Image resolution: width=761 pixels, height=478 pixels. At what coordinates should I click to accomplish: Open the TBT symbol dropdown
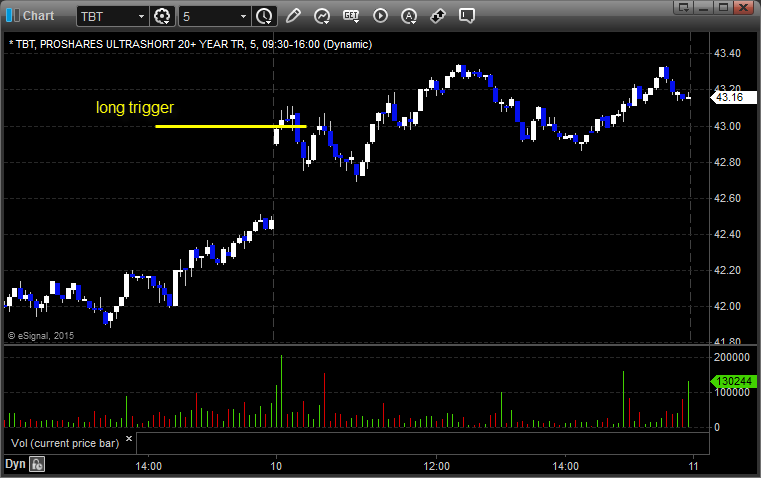141,16
